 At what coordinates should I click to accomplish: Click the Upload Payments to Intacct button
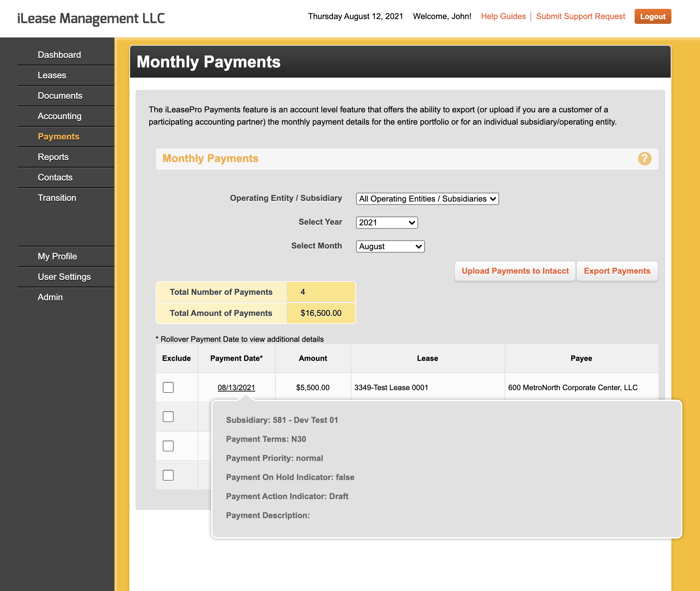(x=515, y=271)
